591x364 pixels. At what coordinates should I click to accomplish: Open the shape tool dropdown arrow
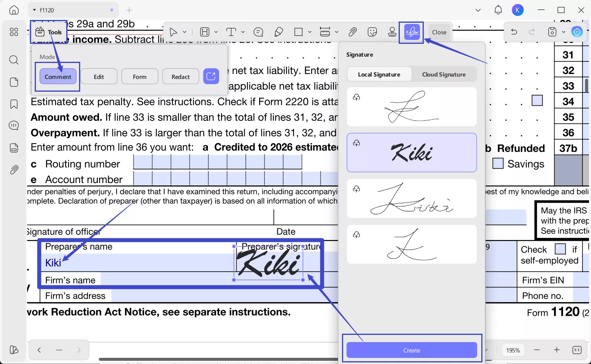point(309,32)
